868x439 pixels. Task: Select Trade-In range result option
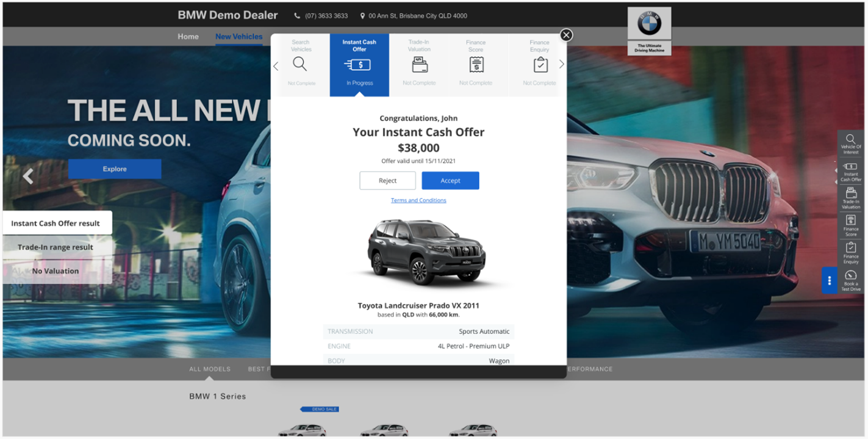click(57, 247)
